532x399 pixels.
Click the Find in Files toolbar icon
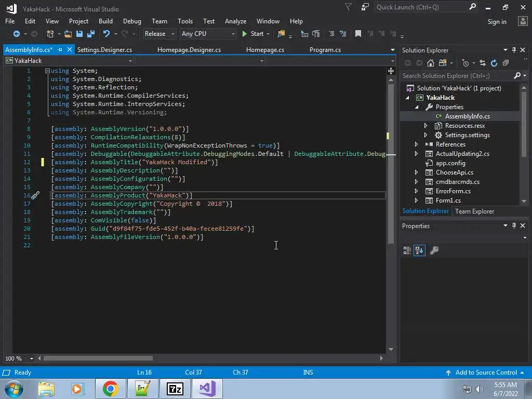tap(281, 34)
